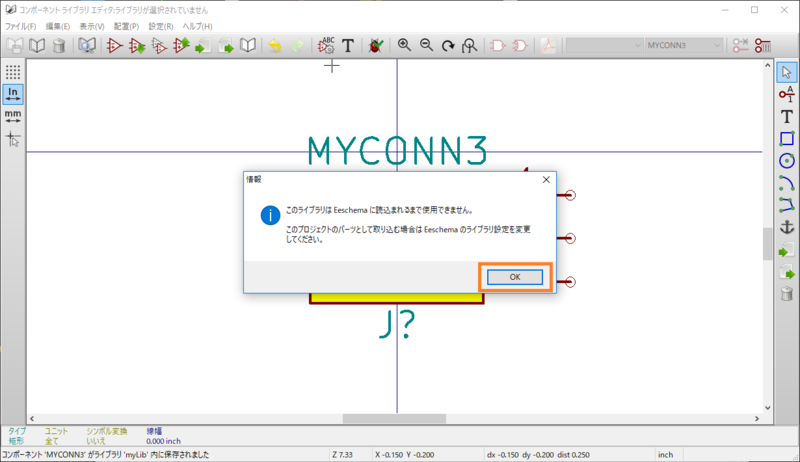Close the information dialog with X
This screenshot has height=462, width=800.
tap(546, 179)
